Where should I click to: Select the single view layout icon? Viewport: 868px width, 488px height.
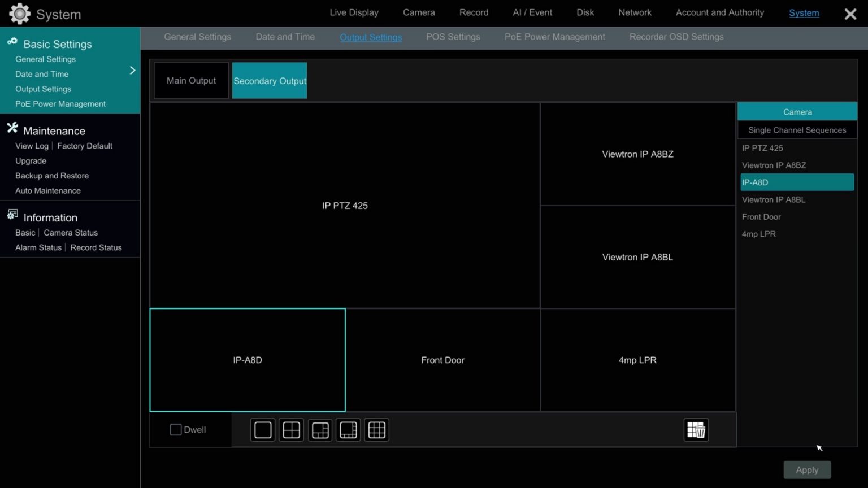262,430
